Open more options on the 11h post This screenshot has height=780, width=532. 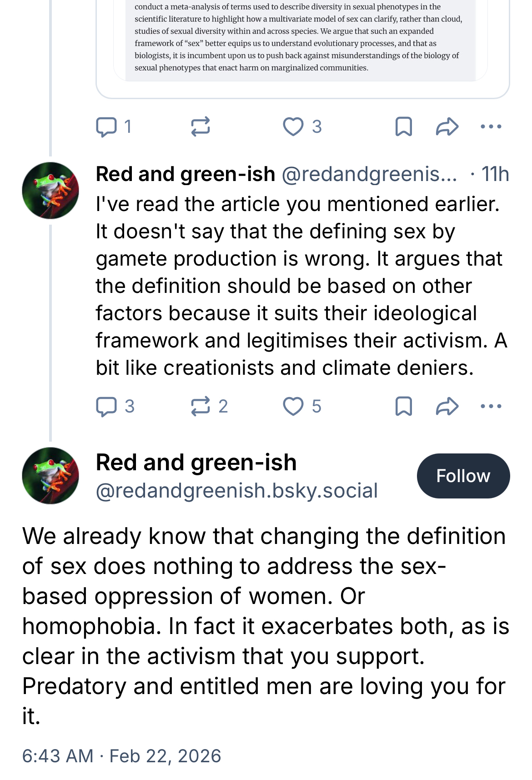(491, 407)
